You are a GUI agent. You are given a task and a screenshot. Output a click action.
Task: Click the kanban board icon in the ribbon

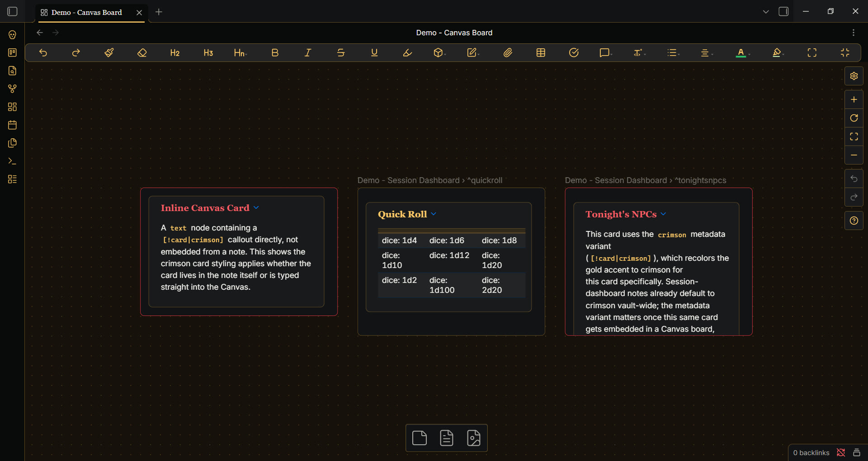click(13, 52)
